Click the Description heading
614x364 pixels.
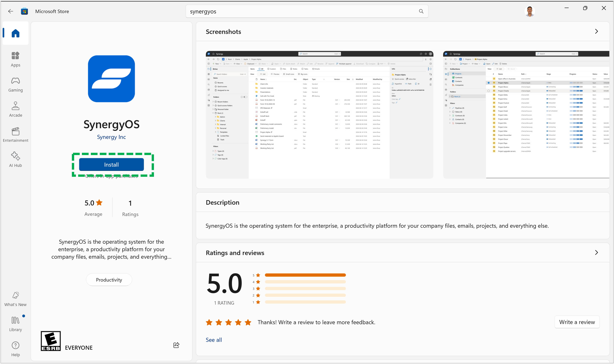(x=222, y=202)
